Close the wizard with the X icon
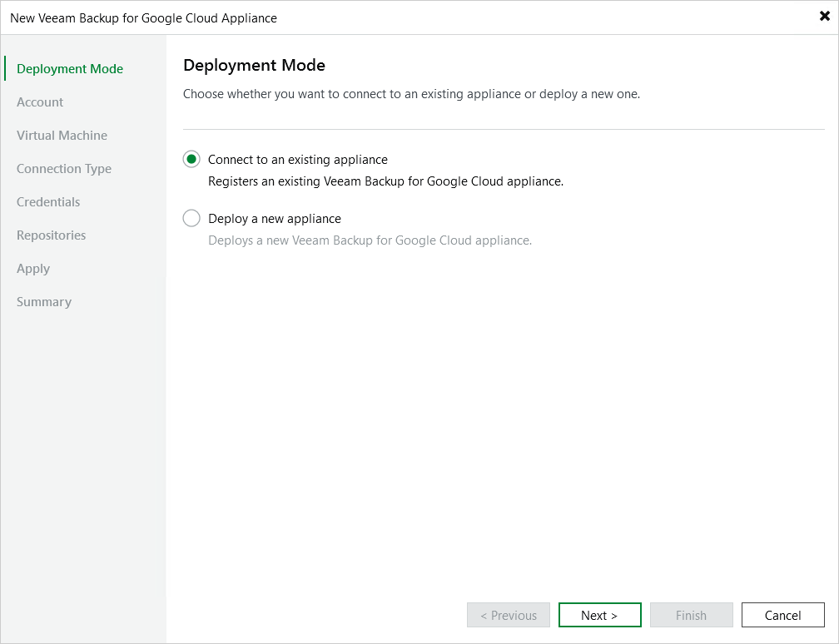Image resolution: width=839 pixels, height=644 pixels. pyautogui.click(x=825, y=16)
